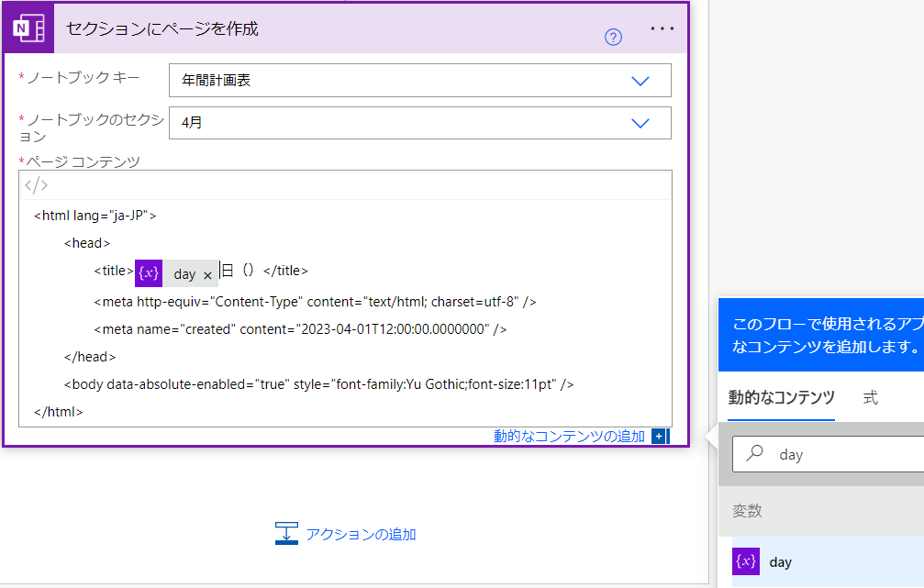
Task: Remove the day token from title
Action: [207, 275]
